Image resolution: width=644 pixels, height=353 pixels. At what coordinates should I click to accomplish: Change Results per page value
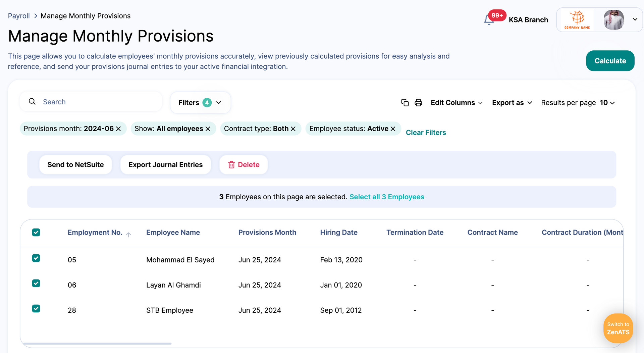pyautogui.click(x=607, y=103)
